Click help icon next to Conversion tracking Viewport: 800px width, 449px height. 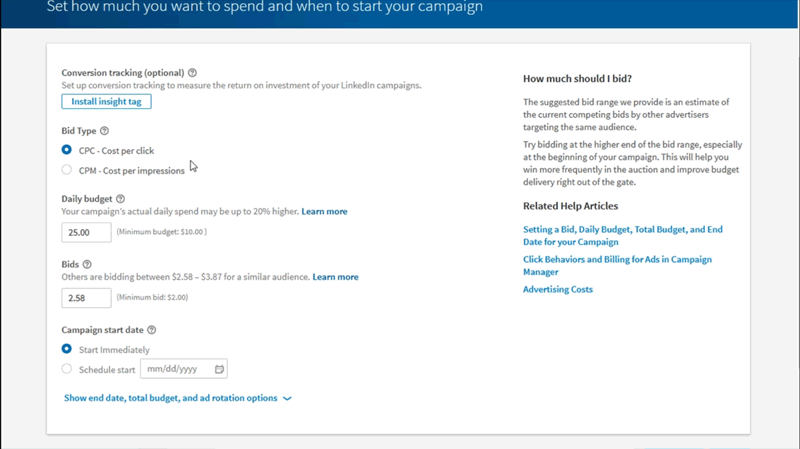click(x=193, y=73)
